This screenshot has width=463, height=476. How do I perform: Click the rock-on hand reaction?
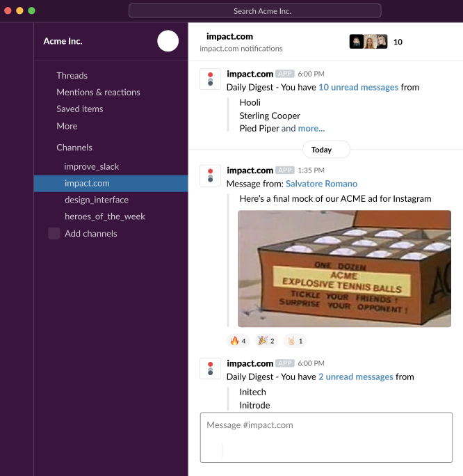295,341
